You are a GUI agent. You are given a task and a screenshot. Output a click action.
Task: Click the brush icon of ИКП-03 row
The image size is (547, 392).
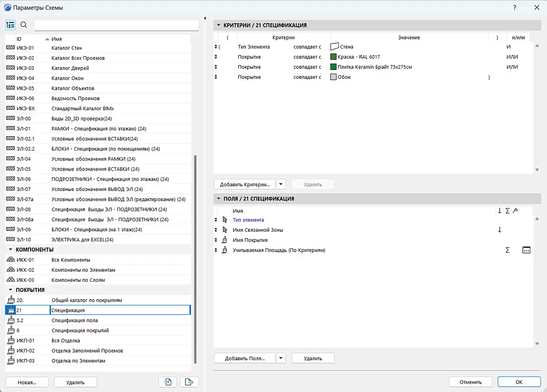coord(11,360)
